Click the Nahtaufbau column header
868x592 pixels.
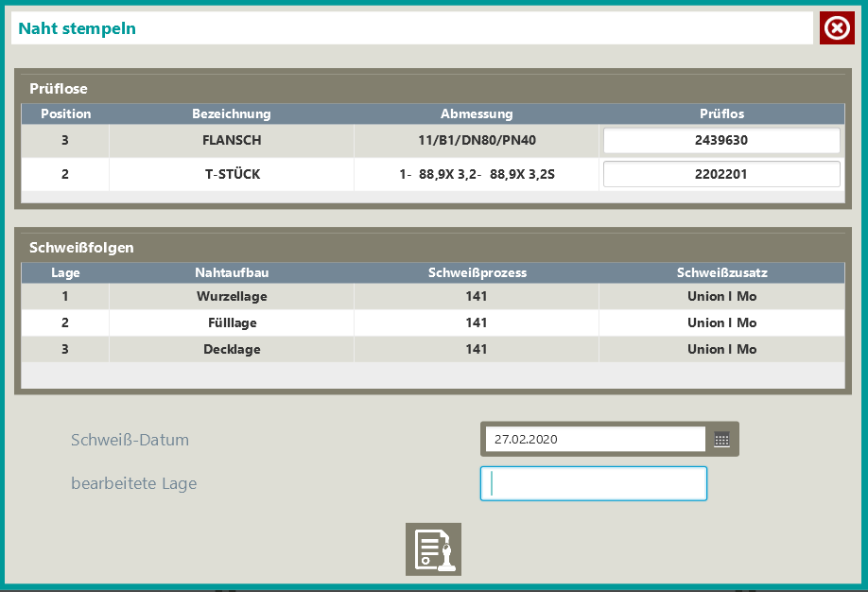232,272
